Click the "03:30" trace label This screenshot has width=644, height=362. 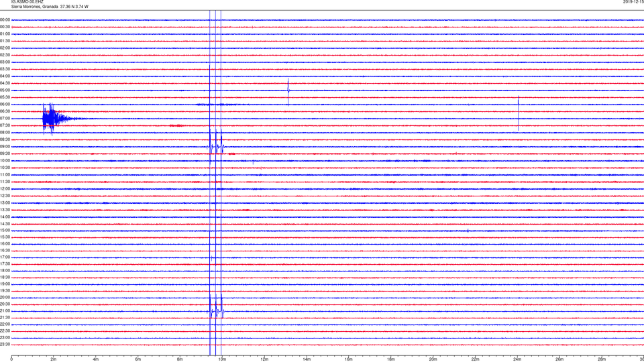point(5,69)
